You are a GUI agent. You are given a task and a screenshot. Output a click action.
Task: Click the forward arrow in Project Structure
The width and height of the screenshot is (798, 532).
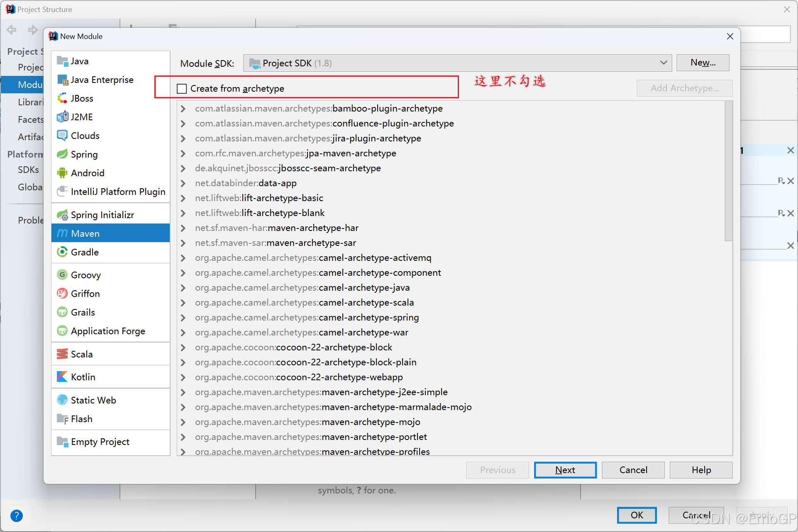(x=33, y=30)
